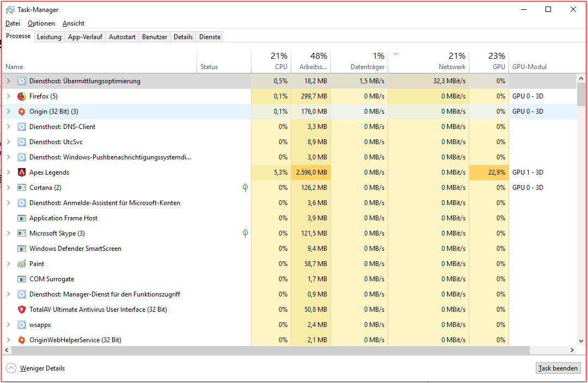Sort processes by the CPU column

tap(271, 61)
